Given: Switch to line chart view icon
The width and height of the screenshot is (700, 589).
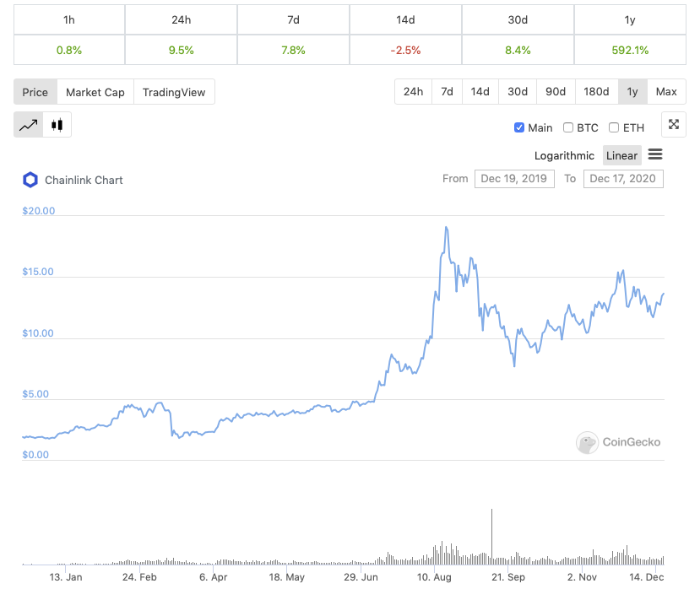Looking at the screenshot, I should pos(29,125).
